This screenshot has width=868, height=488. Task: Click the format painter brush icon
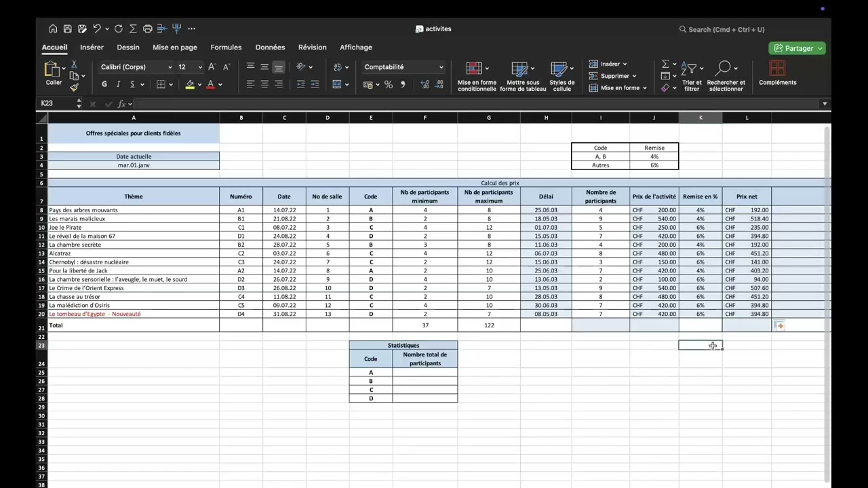point(74,87)
